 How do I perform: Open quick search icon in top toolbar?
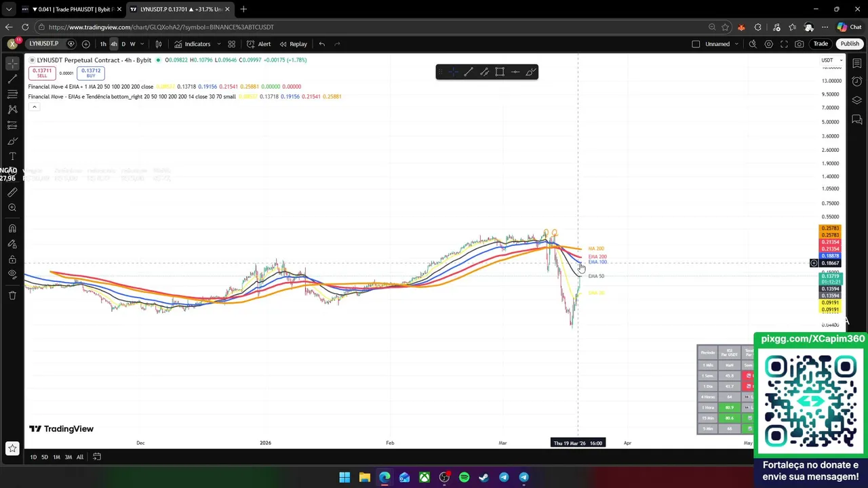point(753,44)
